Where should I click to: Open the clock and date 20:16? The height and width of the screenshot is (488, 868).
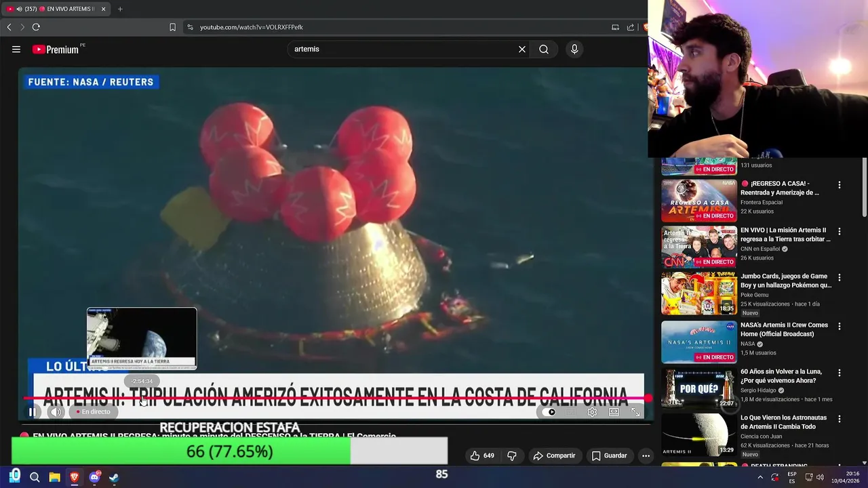845,477
